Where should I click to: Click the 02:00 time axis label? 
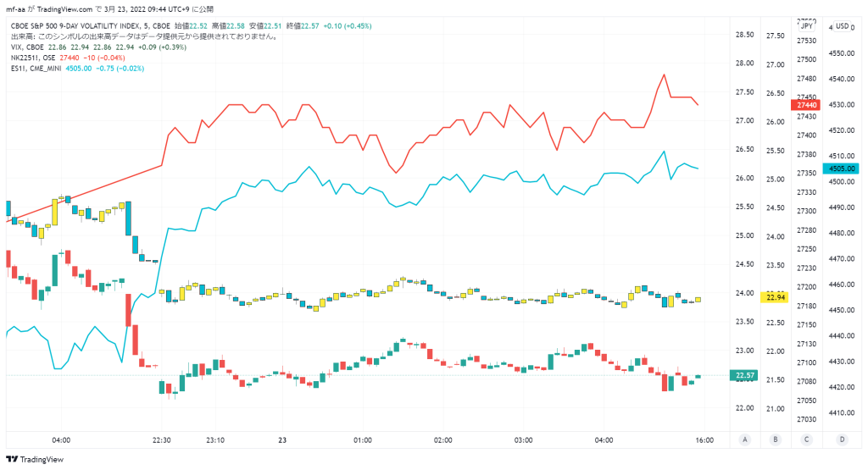[442, 440]
